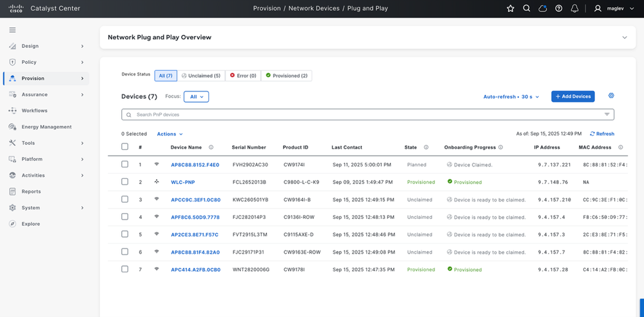
Task: Open table settings gear icon
Action: [611, 96]
